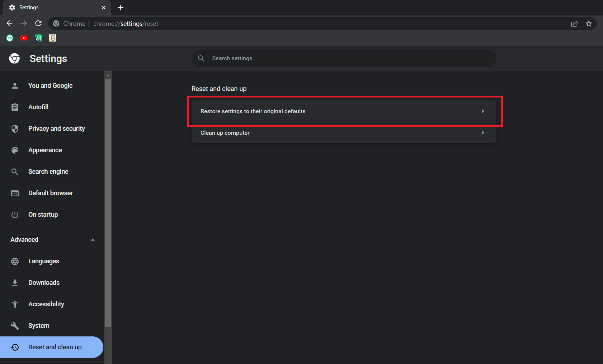603x364 pixels.
Task: Bookmark this page with the star icon
Action: click(x=589, y=24)
